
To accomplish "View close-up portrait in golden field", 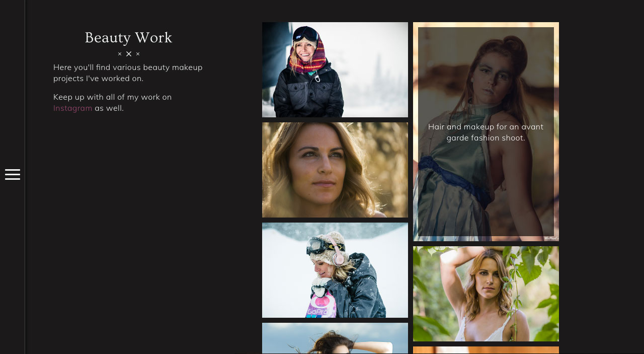I will [x=335, y=170].
